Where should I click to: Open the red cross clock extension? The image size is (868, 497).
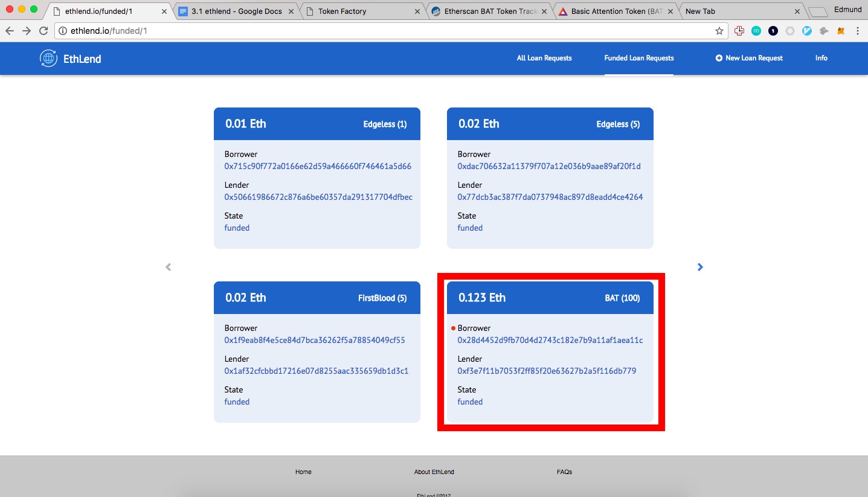click(x=739, y=31)
